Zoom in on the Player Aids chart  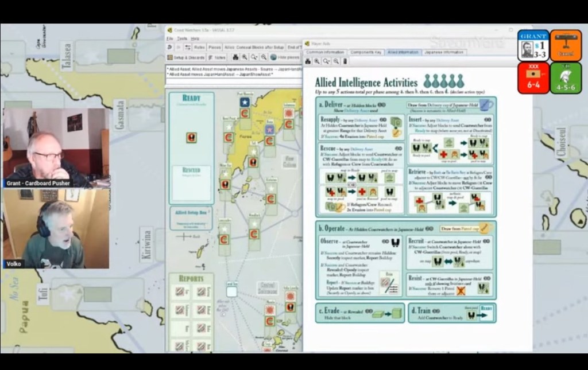tap(317, 61)
